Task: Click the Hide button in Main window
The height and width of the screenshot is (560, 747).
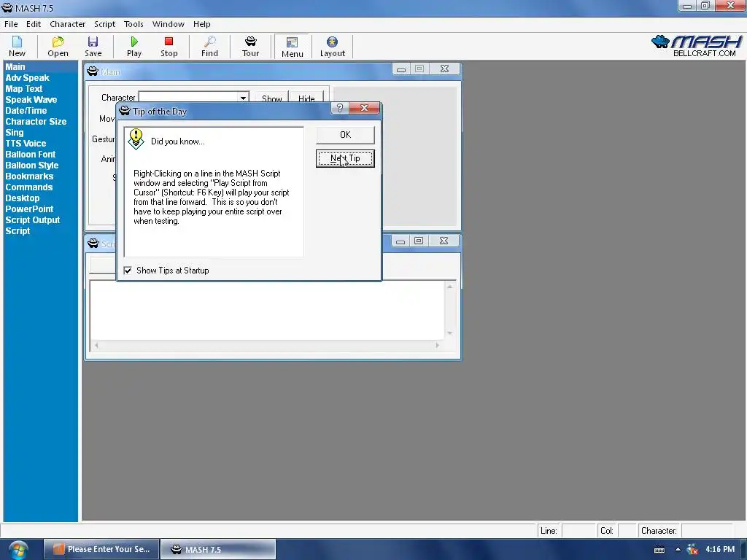Action: 306,98
